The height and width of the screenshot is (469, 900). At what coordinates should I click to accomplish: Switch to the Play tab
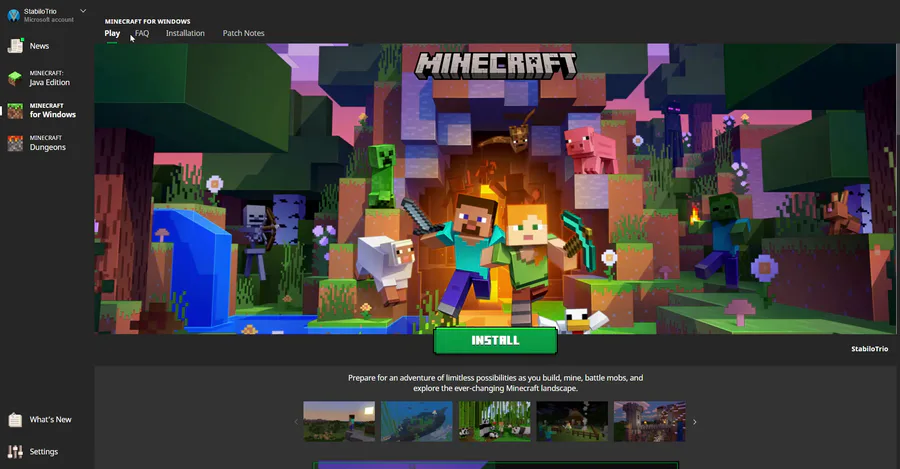pos(112,33)
